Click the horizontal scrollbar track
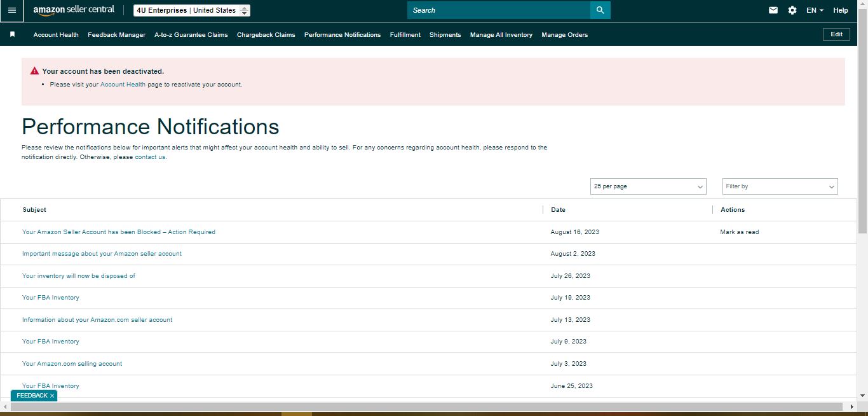The image size is (868, 416). pyautogui.click(x=426, y=406)
